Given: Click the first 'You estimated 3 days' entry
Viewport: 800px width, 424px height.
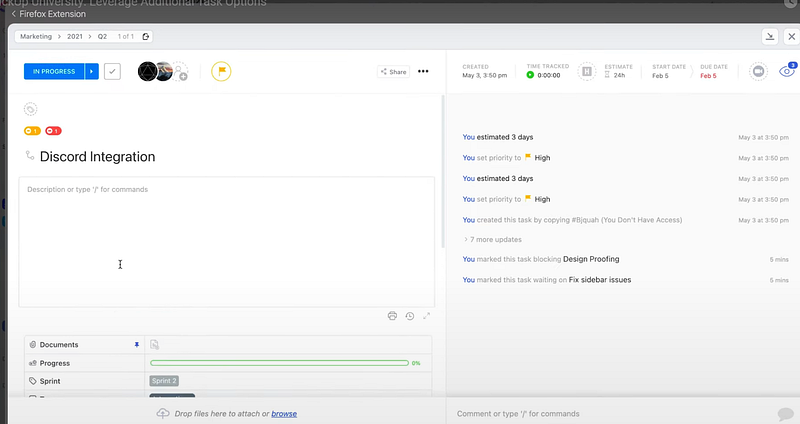Looking at the screenshot, I should [x=498, y=137].
